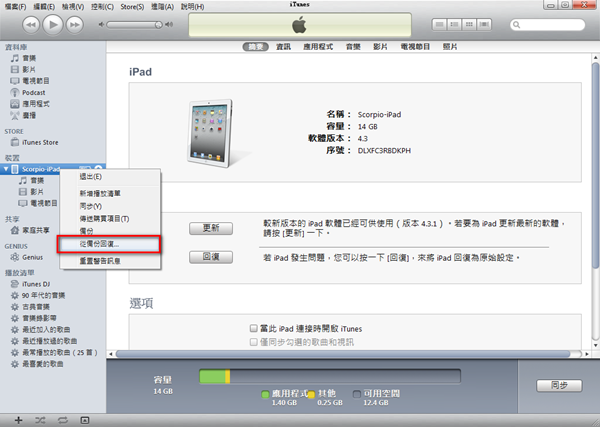Image resolution: width=600 pixels, height=427 pixels.
Task: Switch to Cover Flow view icon
Action: coord(484,24)
